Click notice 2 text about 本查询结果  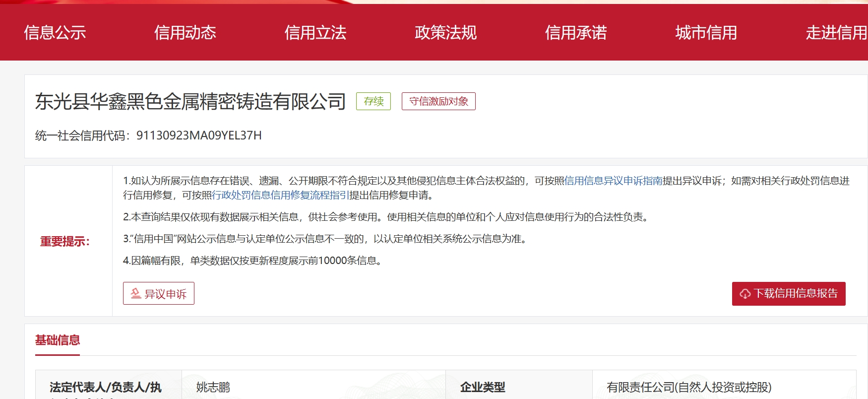(387, 217)
